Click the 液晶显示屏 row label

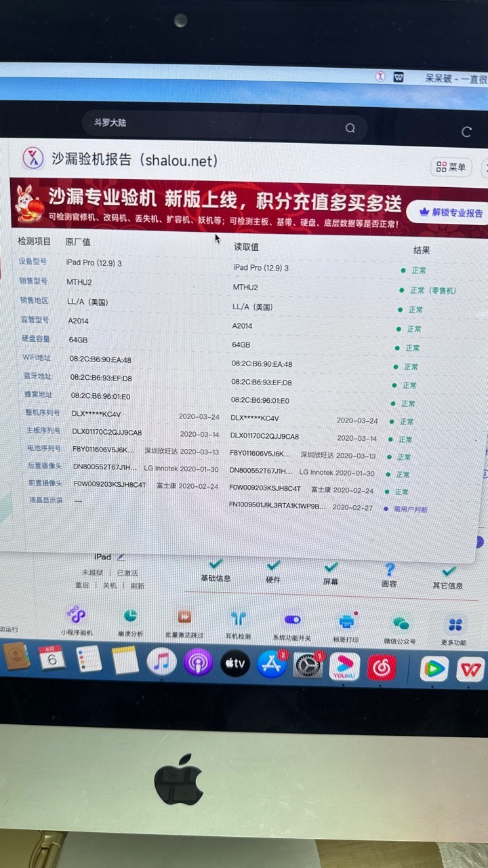[46, 500]
